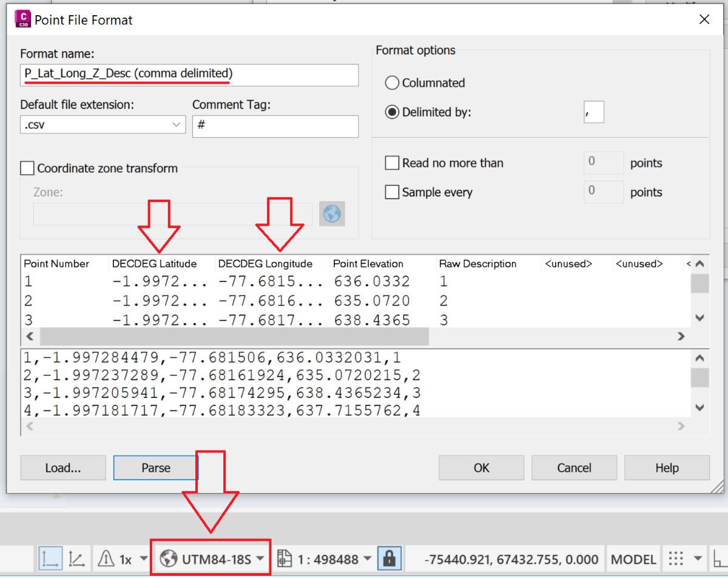Close the Point File Format dialog

pyautogui.click(x=704, y=20)
